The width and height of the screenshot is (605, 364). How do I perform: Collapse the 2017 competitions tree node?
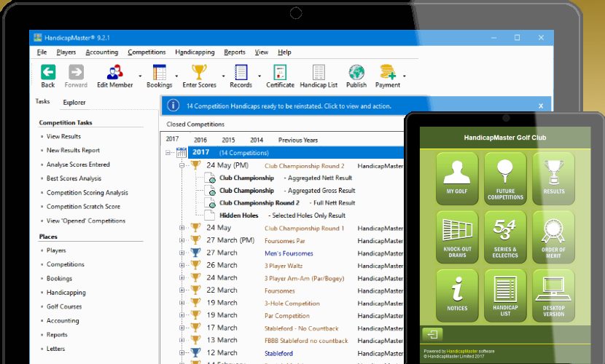click(168, 153)
